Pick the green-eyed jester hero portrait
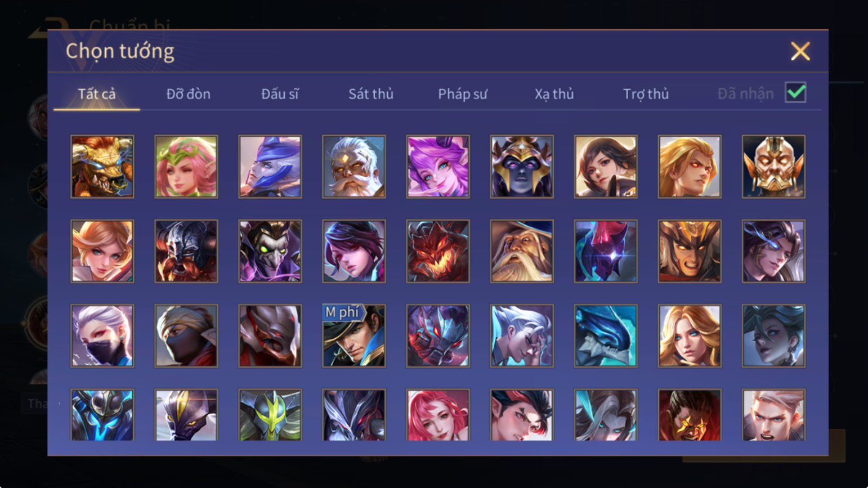The image size is (868, 488). coord(270,251)
